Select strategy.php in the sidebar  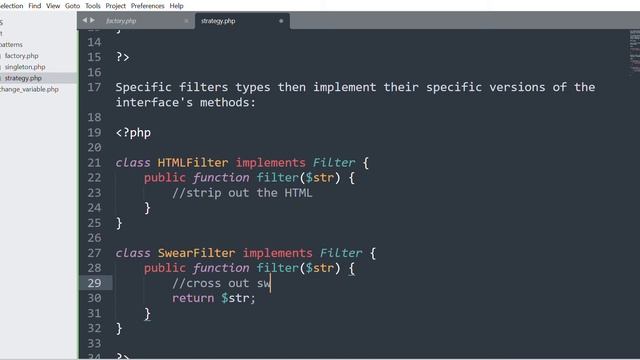(23, 78)
